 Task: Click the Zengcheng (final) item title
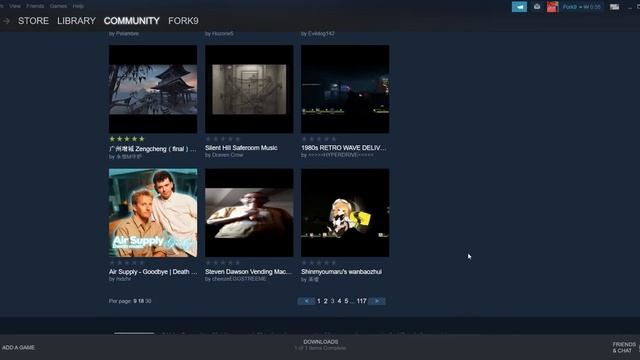[x=153, y=149]
